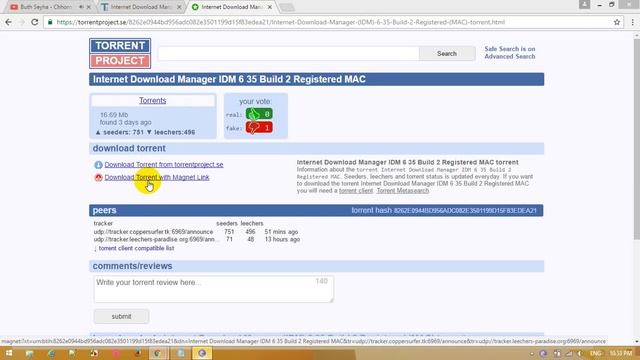The image size is (640, 360).
Task: Click inside the torrent review text area
Action: click(x=213, y=289)
